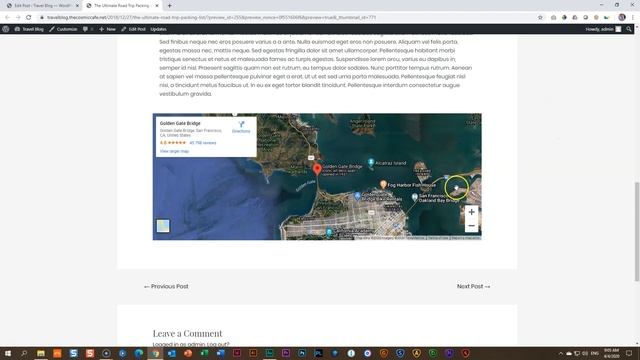This screenshot has width=640, height=360.
Task: Click the San Francisco Oakland Bay Bridge marker
Action: pyautogui.click(x=415, y=198)
